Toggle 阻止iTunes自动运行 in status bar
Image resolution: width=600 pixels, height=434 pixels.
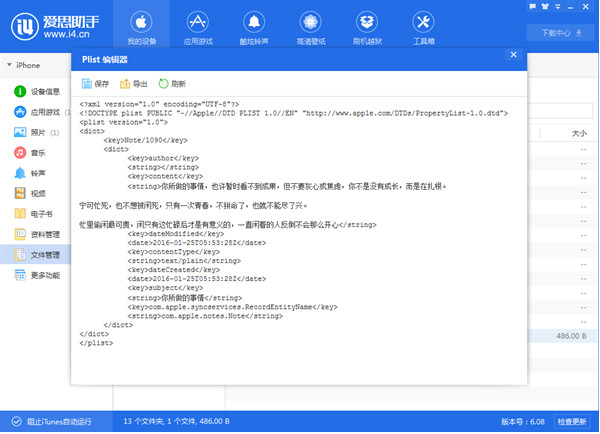[x=52, y=422]
